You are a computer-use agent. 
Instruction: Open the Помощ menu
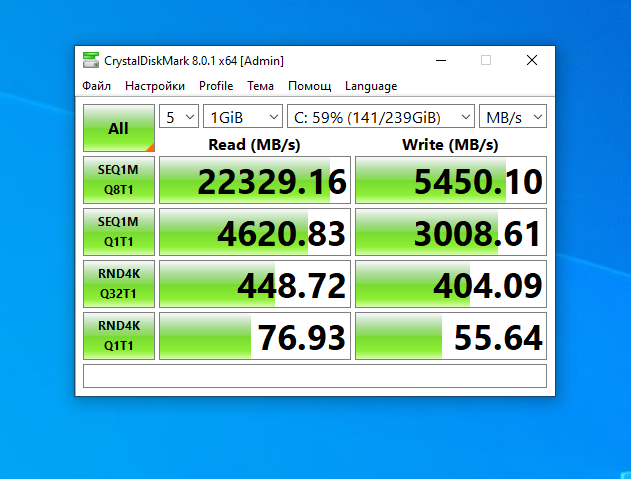pyautogui.click(x=309, y=86)
